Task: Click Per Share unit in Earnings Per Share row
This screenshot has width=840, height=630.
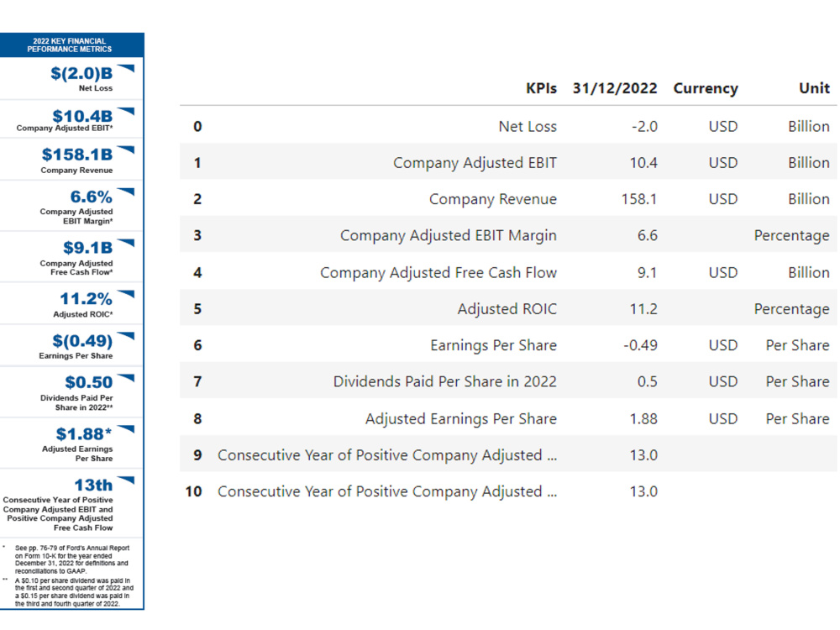Action: point(798,345)
